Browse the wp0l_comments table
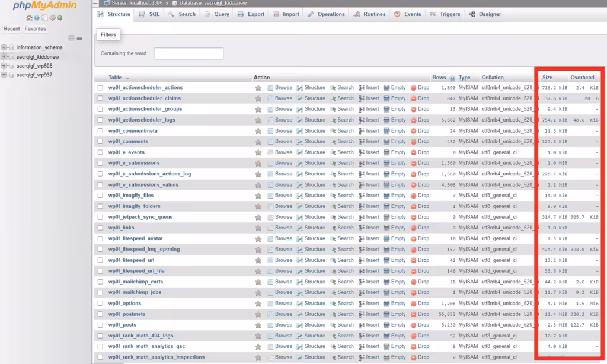 click(x=283, y=141)
